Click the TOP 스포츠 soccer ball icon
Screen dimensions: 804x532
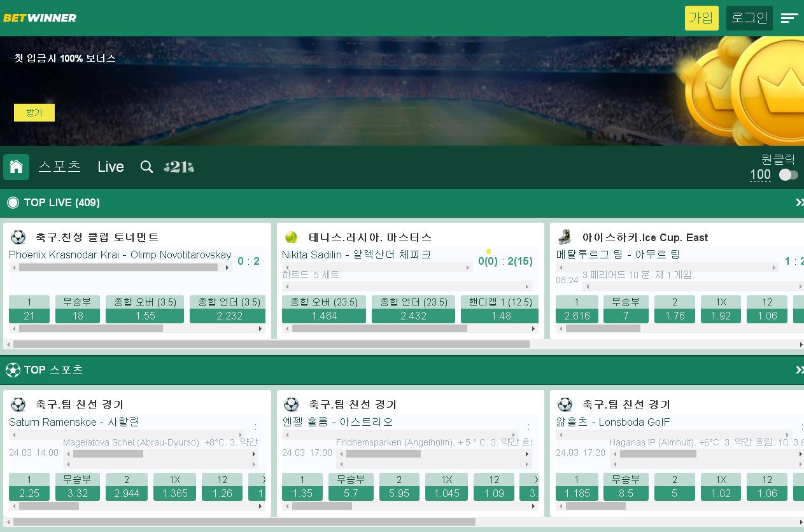click(13, 370)
